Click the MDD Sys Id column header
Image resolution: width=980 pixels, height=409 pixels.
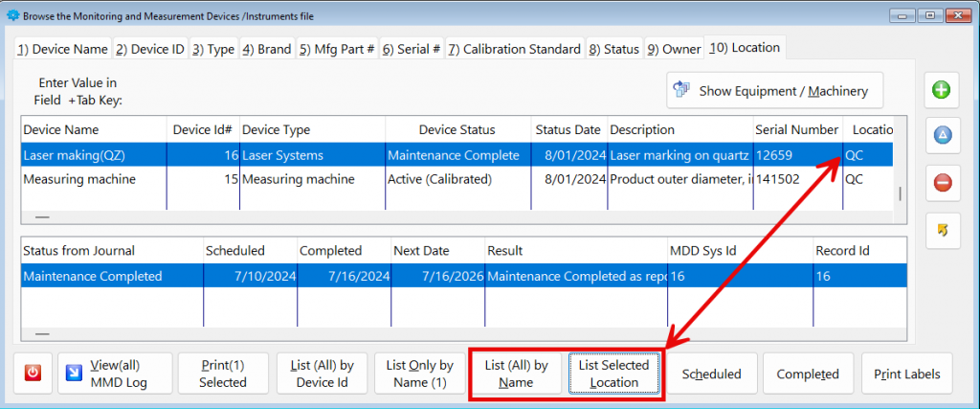tap(740, 251)
